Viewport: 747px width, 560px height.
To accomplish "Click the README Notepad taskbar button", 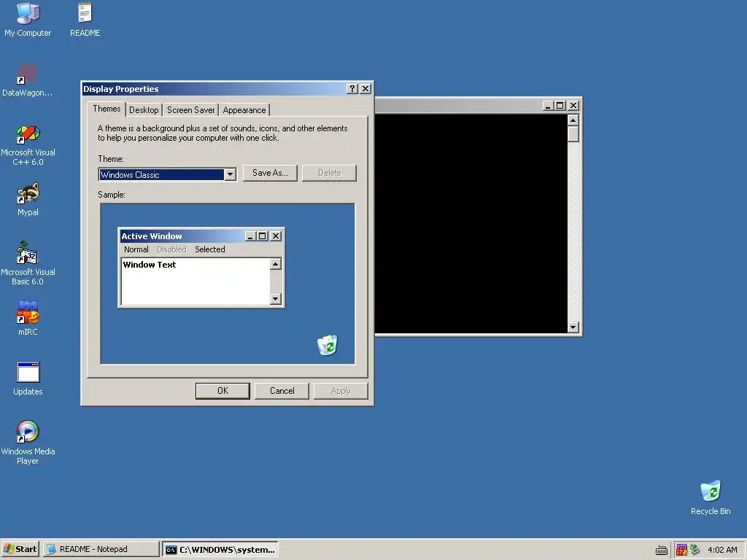I will (101, 549).
